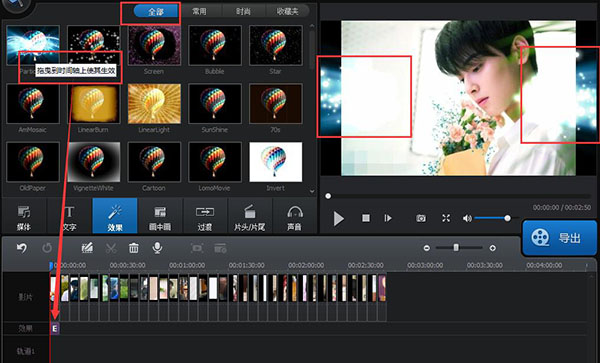This screenshot has height=363, width=600.
Task: Enter fullscreen preview mode
Action: (x=446, y=218)
